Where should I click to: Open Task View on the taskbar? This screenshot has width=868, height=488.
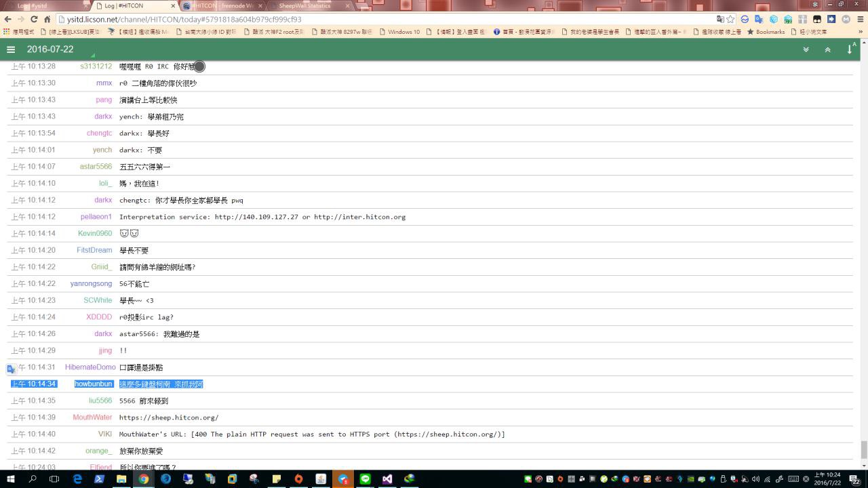point(54,479)
